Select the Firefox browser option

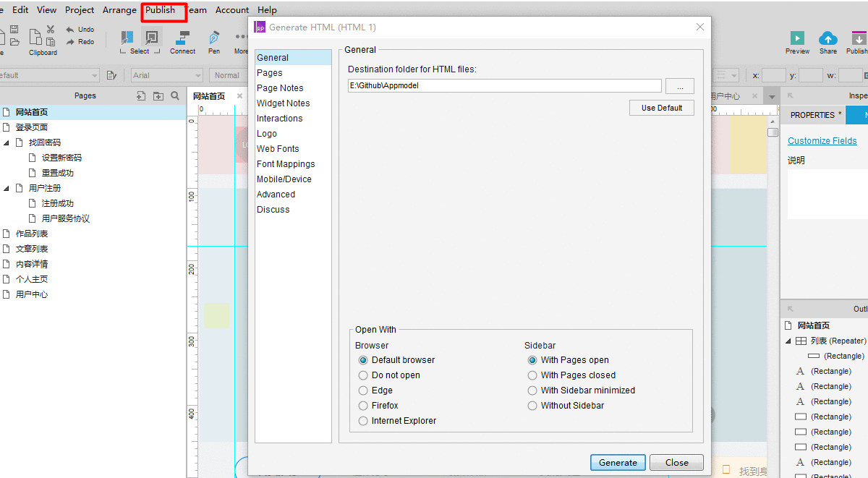[363, 406]
